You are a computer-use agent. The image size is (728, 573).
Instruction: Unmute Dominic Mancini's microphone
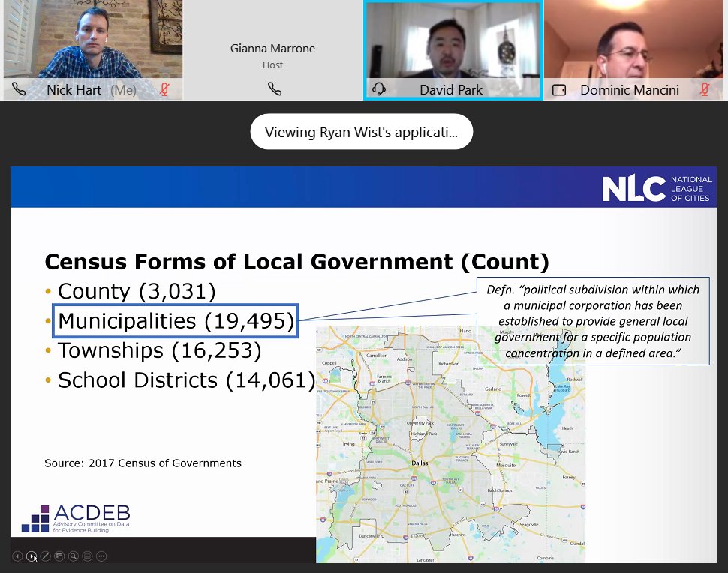pyautogui.click(x=705, y=89)
